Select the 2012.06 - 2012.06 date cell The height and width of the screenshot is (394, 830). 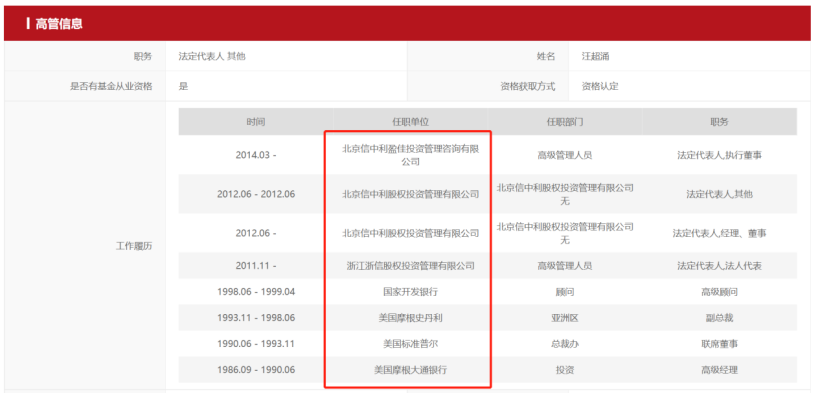click(x=256, y=194)
